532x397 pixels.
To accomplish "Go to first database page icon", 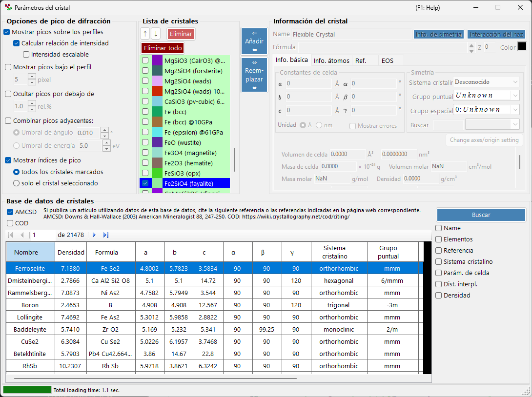I will [x=11, y=235].
